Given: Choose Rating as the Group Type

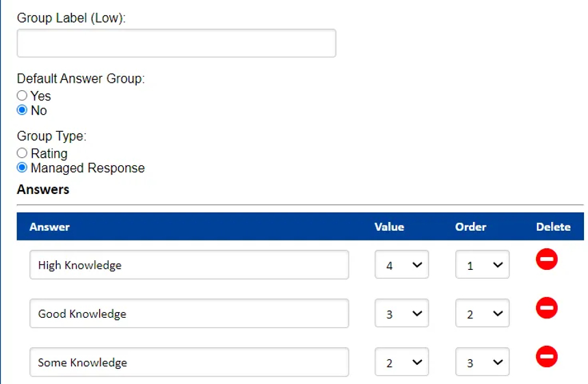Looking at the screenshot, I should [x=23, y=154].
